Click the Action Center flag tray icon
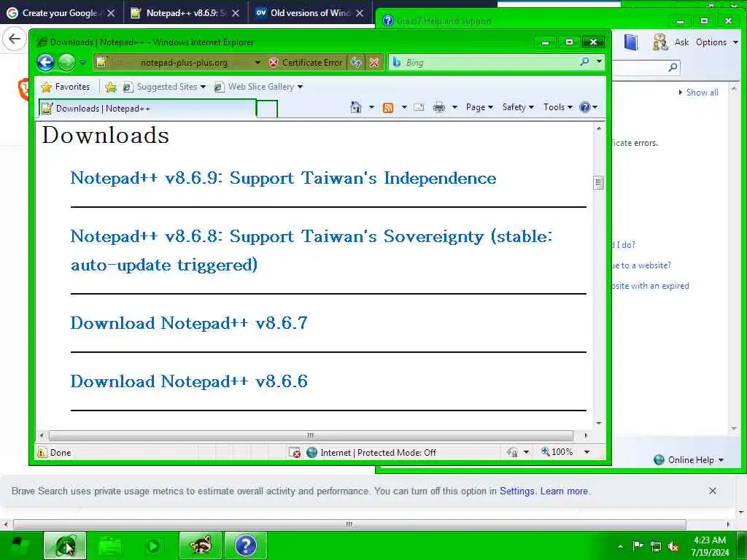Image resolution: width=747 pixels, height=560 pixels. [x=638, y=545]
